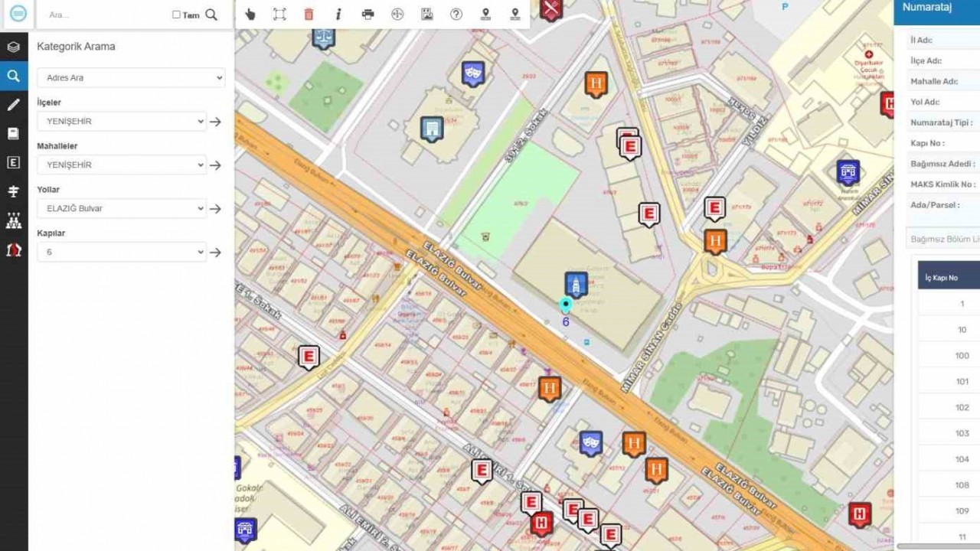Screen dimensions: 980x551
Task: Activate the pan hand tool
Action: point(250,14)
